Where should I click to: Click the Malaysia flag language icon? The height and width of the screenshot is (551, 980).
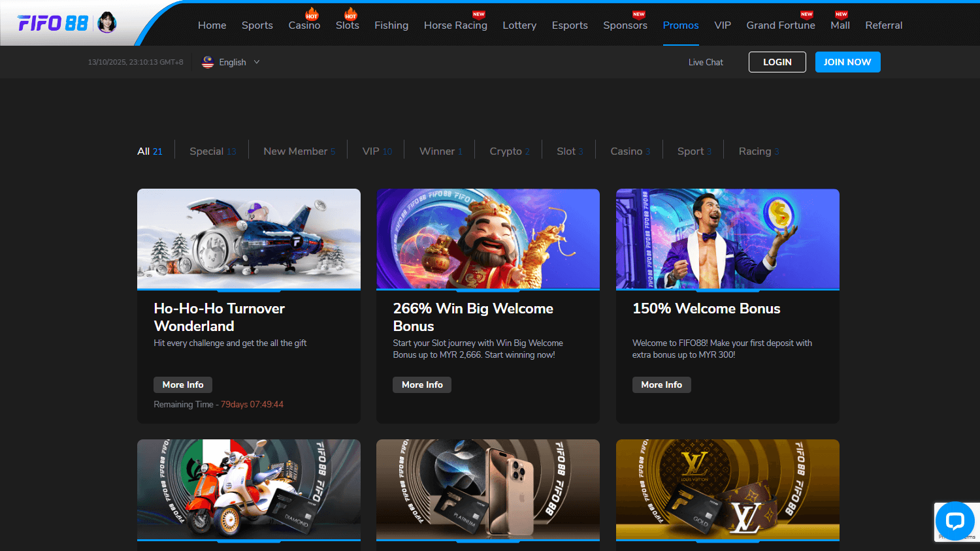(x=207, y=61)
